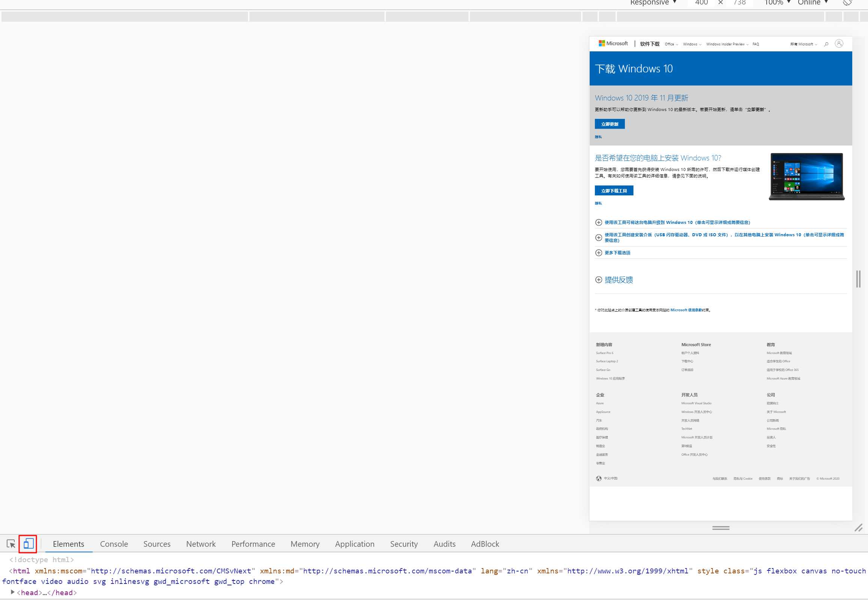Click the TechNet footer link
This screenshot has height=600, width=868.
(686, 429)
